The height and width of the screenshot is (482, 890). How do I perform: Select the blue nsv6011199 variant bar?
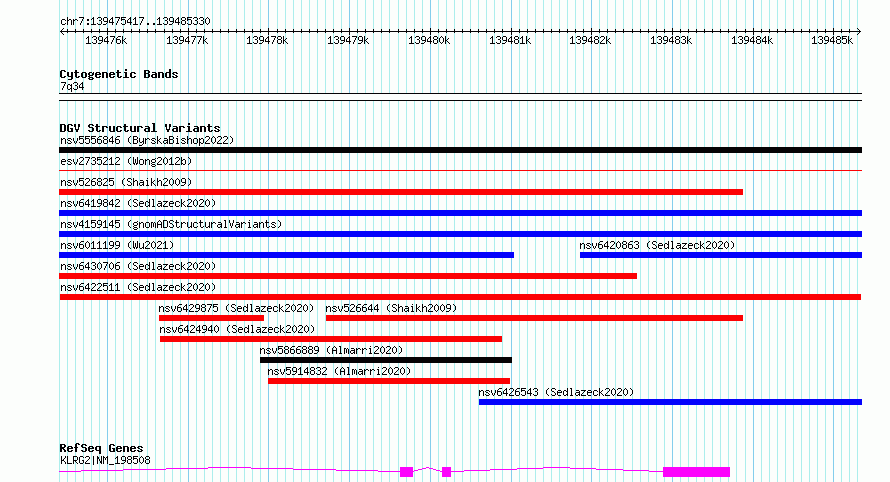[x=287, y=255]
